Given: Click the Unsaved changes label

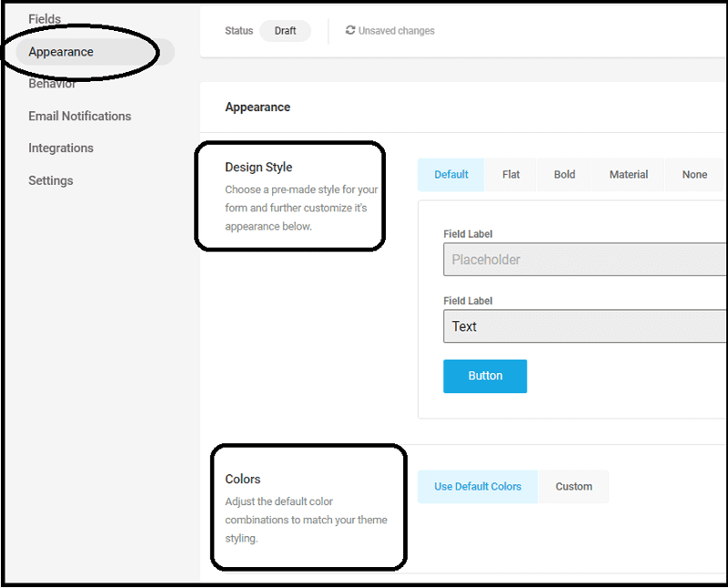Looking at the screenshot, I should point(396,30).
